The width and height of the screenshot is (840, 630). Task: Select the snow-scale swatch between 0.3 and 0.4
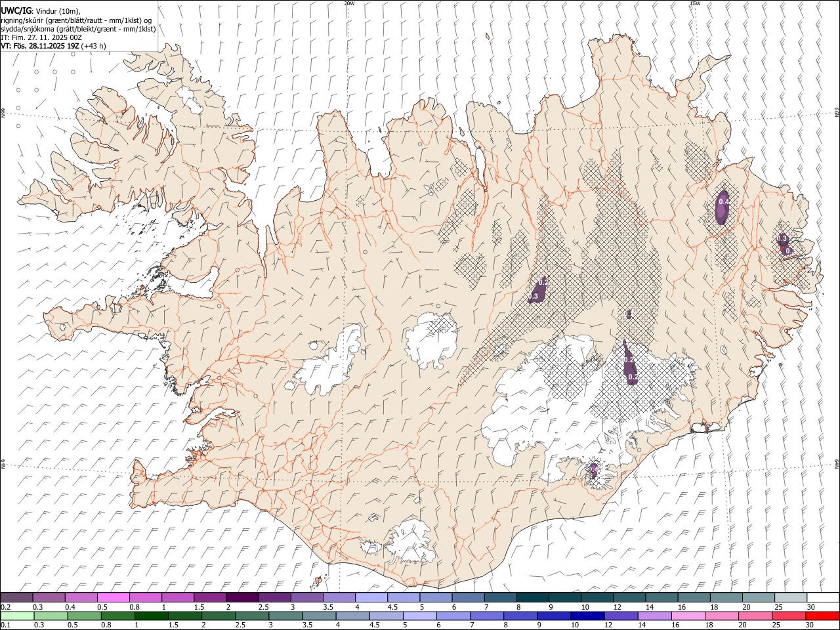coord(49,598)
